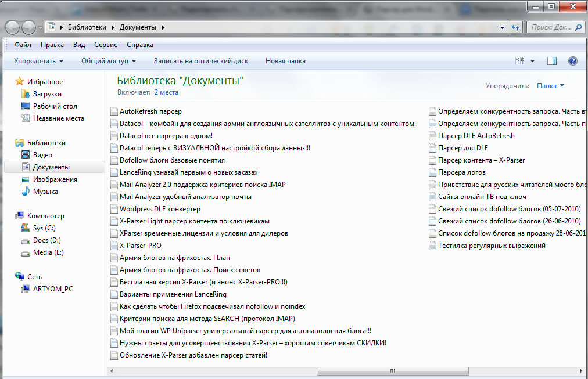Screen dimensions: 588x379
Task: Select X-Parser-PRO file icon
Action: [x=114, y=246]
